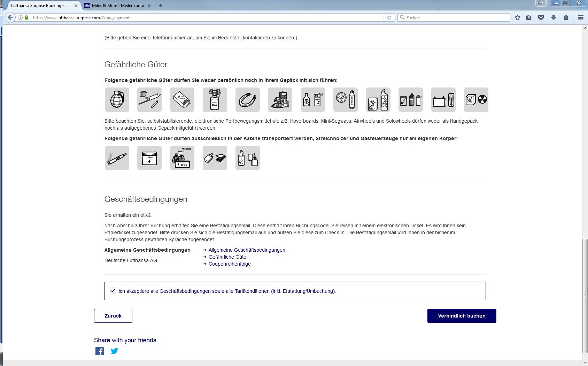Open the Firefox hamburger menu
Image resolution: width=588 pixels, height=366 pixels.
(x=580, y=17)
